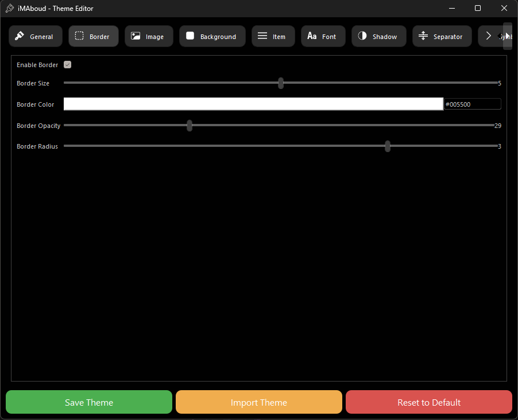The image size is (518, 420).
Task: Reset theme to default settings
Action: coord(428,402)
